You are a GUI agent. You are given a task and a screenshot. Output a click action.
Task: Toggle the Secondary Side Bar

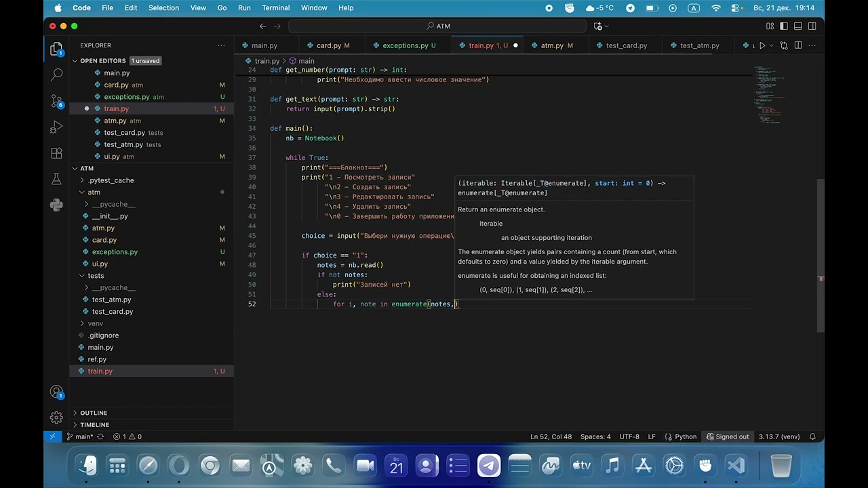click(811, 26)
